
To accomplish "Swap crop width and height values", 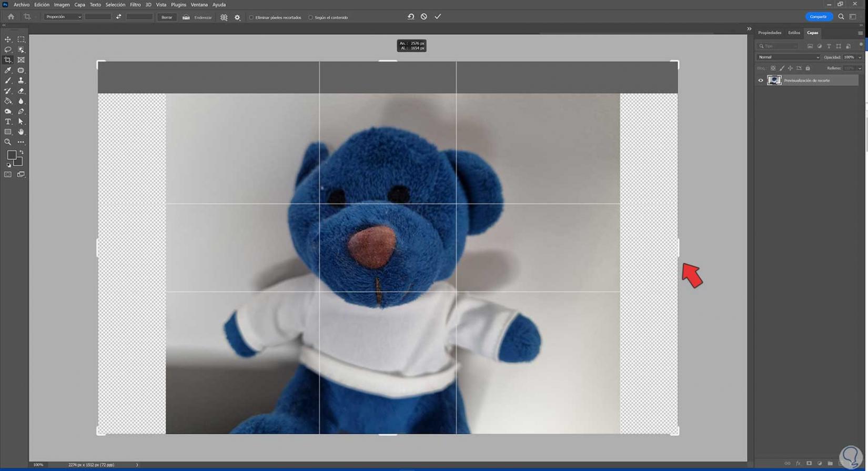I will pos(118,17).
